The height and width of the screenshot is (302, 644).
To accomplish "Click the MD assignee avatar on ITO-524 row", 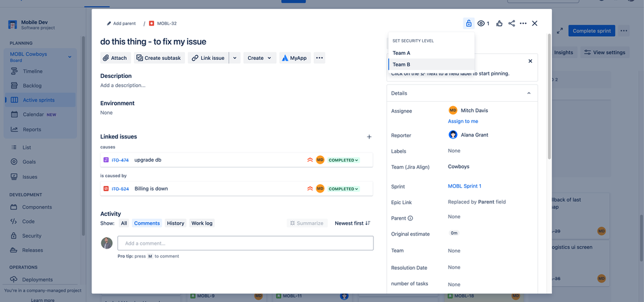I will [320, 189].
